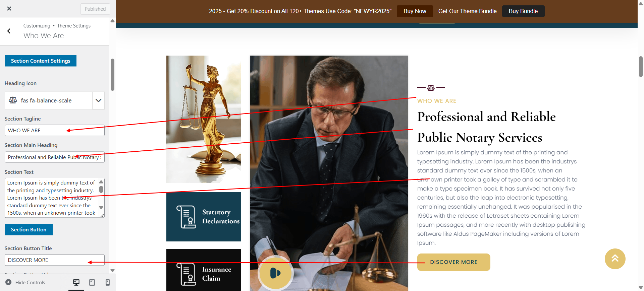644x291 pixels.
Task: Click the Hide Controls collapse icon
Action: point(8,282)
